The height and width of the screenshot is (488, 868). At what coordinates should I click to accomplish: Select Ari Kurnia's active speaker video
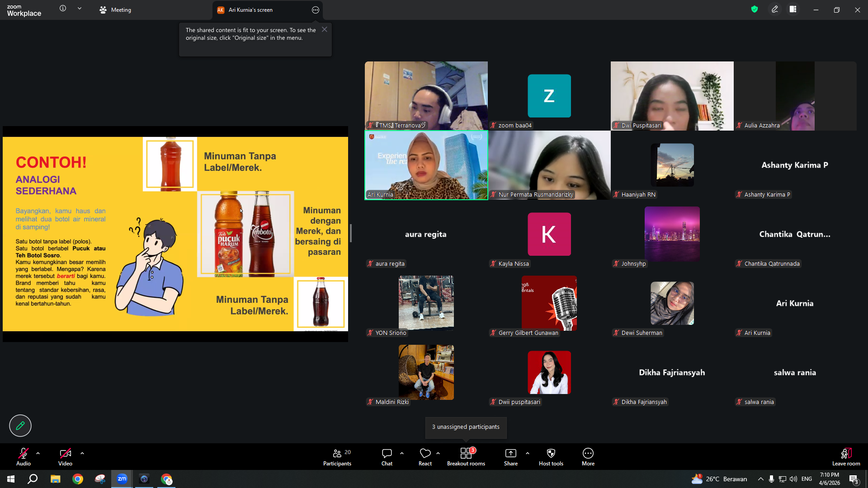tap(426, 165)
